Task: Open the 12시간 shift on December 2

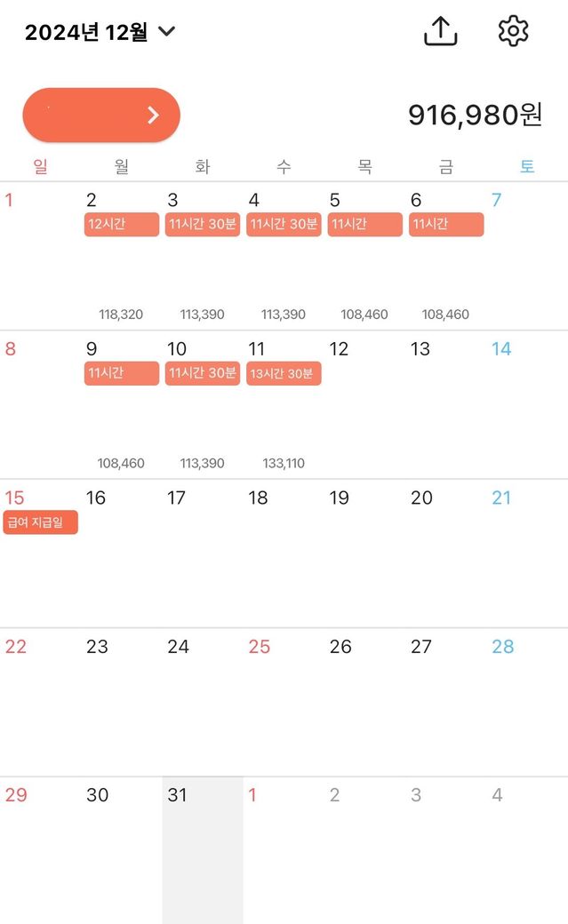Action: click(x=122, y=225)
